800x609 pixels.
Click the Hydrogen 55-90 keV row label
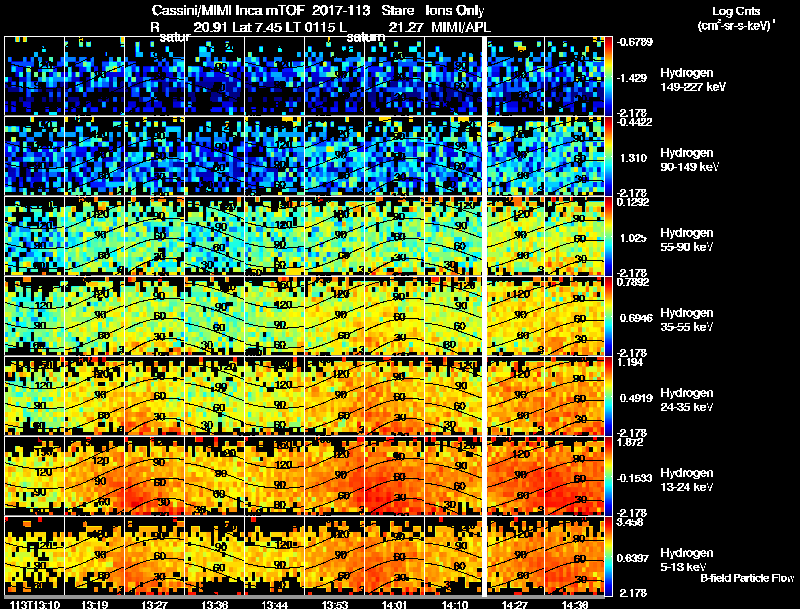click(x=687, y=240)
